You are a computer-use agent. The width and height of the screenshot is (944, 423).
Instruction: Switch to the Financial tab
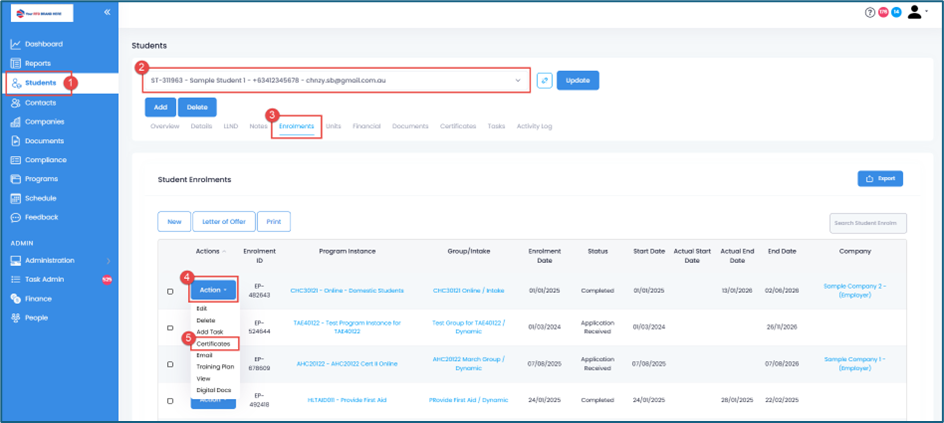coord(366,126)
